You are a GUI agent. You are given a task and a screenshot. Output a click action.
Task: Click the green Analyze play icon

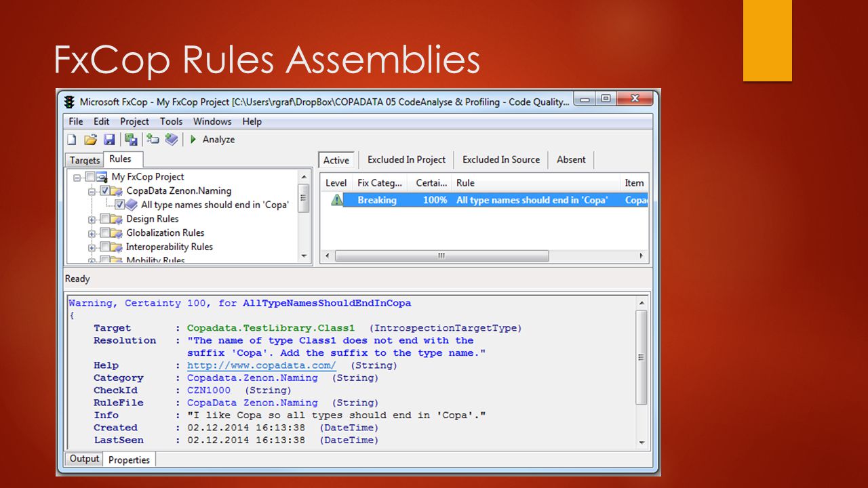click(x=193, y=140)
